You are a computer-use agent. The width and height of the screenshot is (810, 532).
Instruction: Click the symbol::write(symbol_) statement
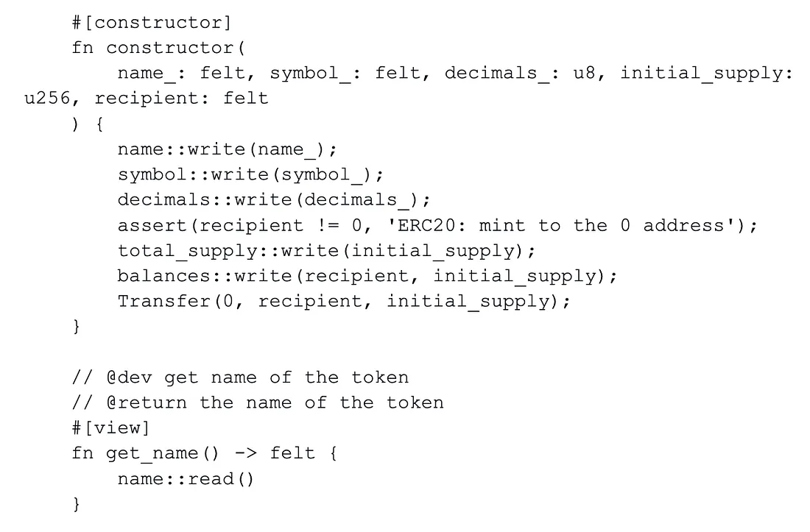click(x=250, y=174)
